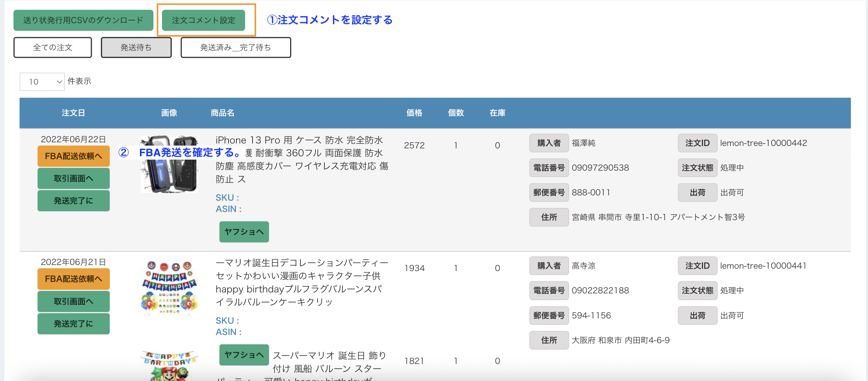Image resolution: width=868 pixels, height=381 pixels.
Task: Click FBA配送依頼へ for the 2022年06月22日 order
Action: click(73, 156)
